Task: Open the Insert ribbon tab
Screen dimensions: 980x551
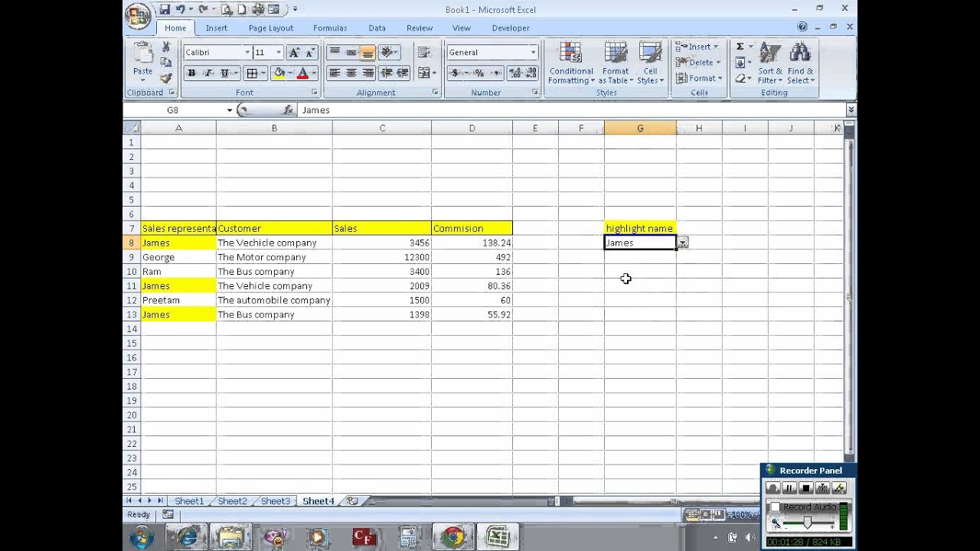Action: pos(217,28)
